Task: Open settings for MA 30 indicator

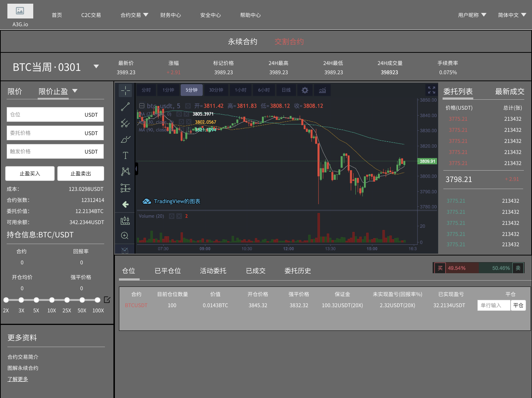Action: pyautogui.click(x=181, y=122)
